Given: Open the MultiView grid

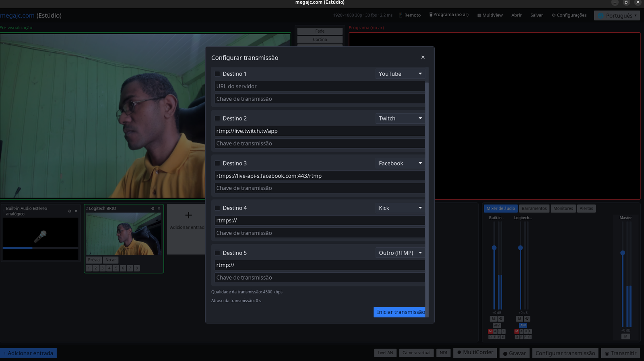Looking at the screenshot, I should [x=490, y=15].
